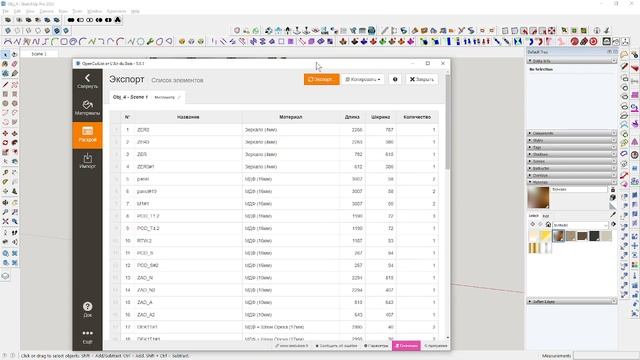Switch to Shaded With Textures style

pyautogui.click(x=57, y=31)
